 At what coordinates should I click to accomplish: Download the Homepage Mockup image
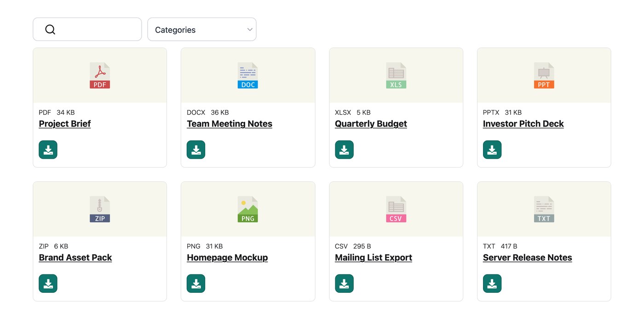196,284
